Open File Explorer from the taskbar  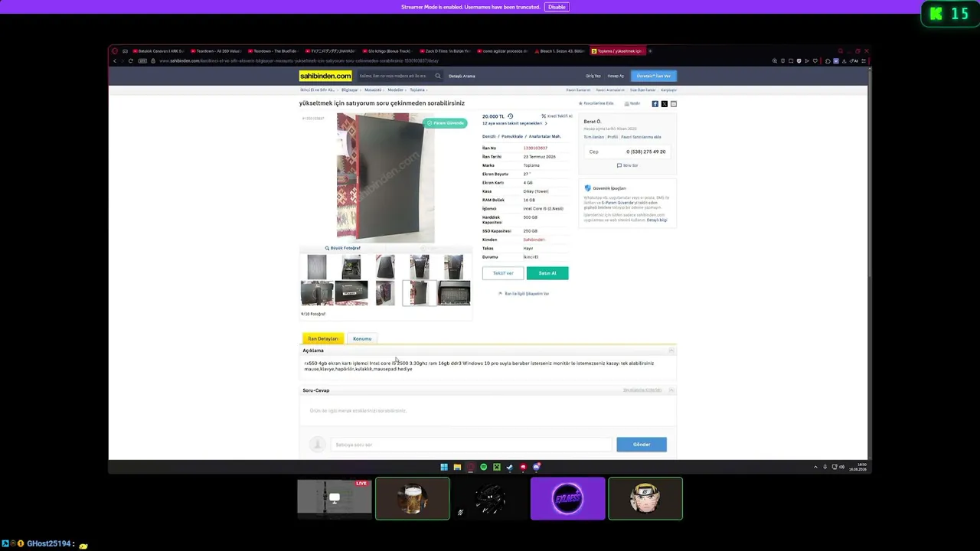pyautogui.click(x=457, y=467)
